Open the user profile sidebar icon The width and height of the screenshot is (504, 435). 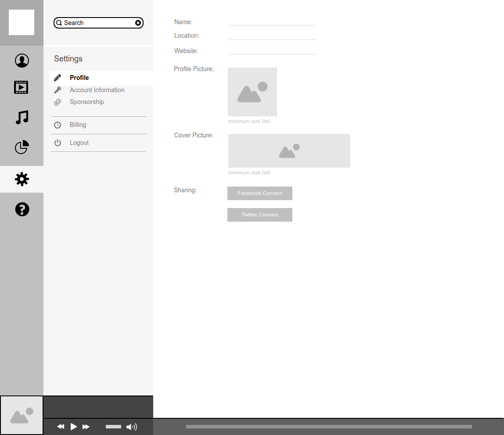[22, 61]
